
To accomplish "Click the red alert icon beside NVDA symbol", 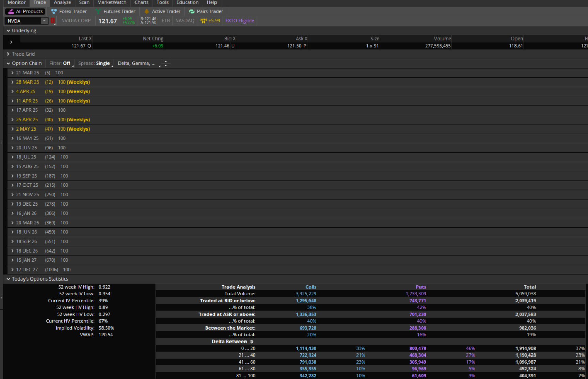I will tap(53, 21).
